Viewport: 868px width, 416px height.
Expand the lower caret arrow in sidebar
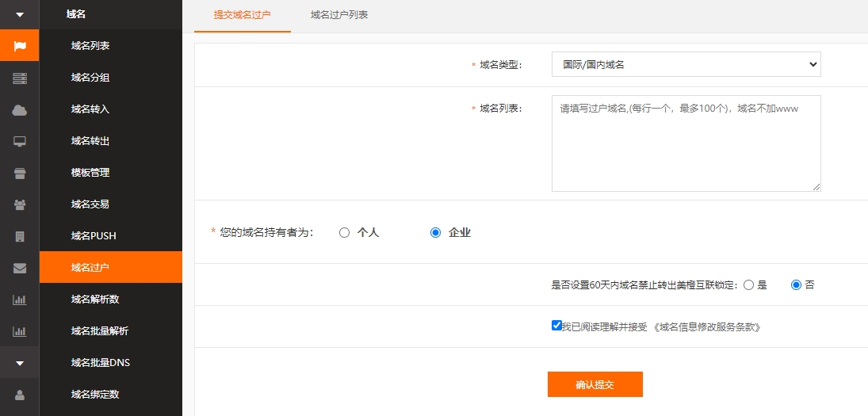tap(20, 363)
